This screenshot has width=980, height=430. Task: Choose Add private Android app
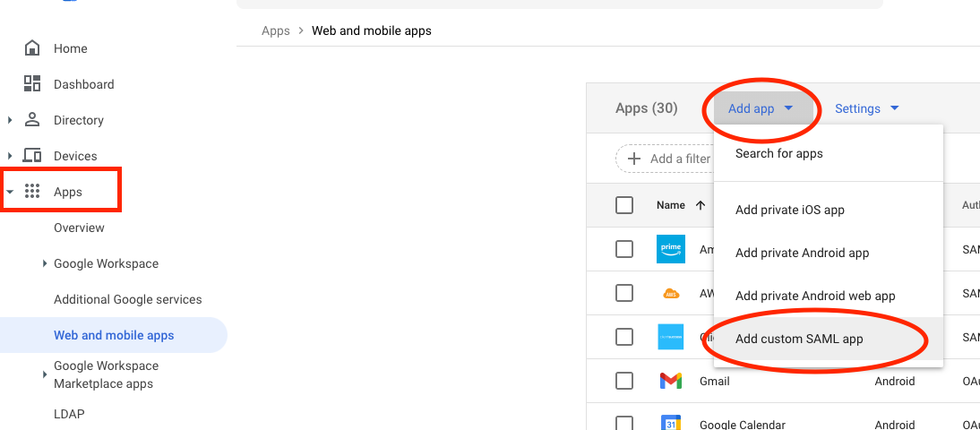(828, 254)
